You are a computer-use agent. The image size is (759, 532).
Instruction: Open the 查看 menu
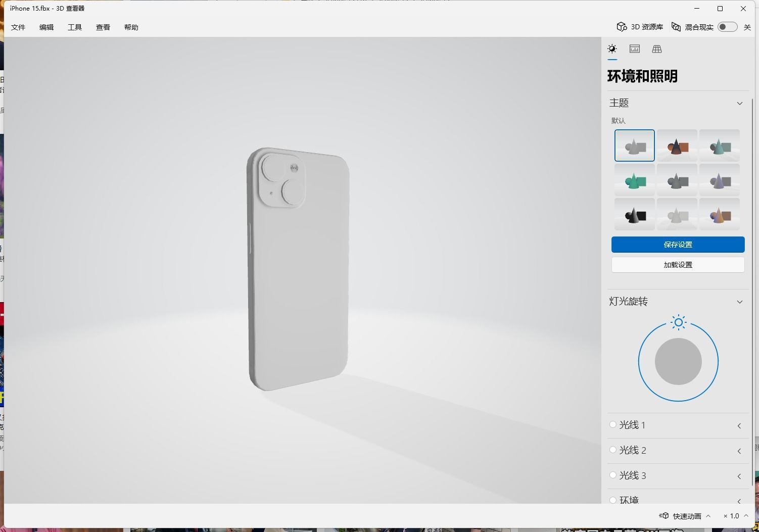(x=103, y=27)
